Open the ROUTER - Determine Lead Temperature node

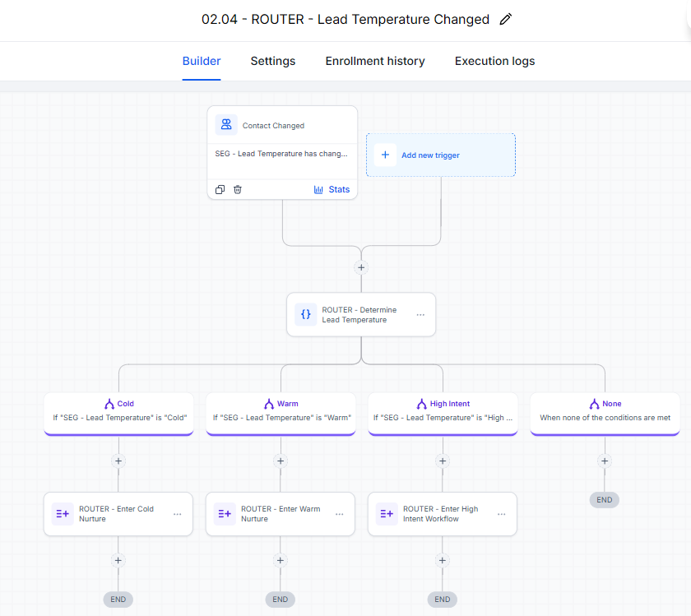pos(361,315)
